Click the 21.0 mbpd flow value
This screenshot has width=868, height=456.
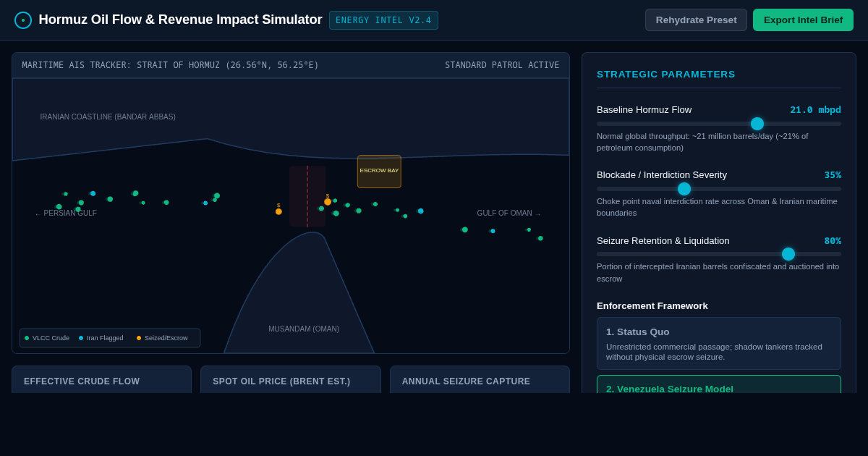tap(815, 110)
